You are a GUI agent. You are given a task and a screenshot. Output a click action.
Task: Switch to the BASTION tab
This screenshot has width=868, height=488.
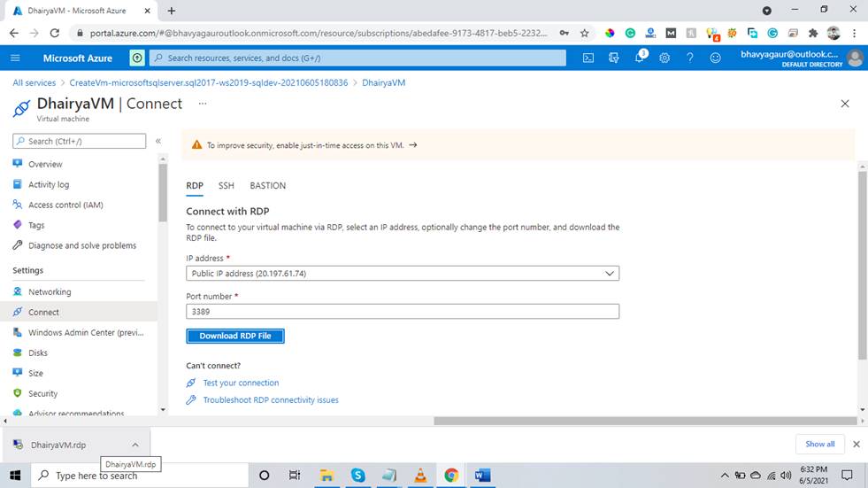[x=267, y=186]
